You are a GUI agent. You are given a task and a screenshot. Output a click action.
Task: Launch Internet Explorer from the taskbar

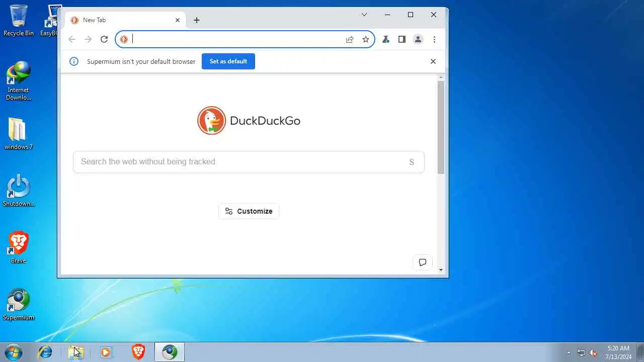point(45,352)
